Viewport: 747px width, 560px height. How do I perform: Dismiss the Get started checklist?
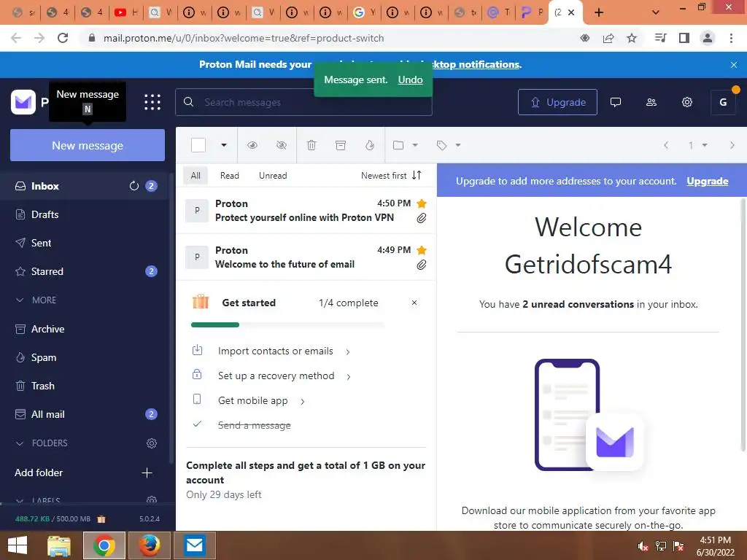click(414, 303)
